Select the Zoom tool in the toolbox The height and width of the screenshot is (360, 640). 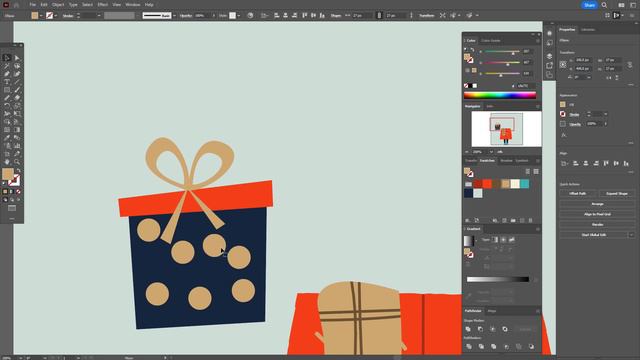17,162
